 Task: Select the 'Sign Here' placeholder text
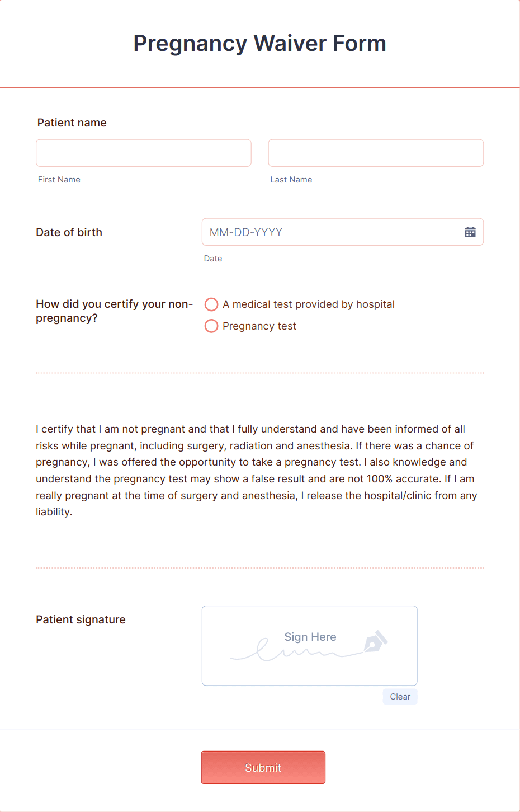310,637
